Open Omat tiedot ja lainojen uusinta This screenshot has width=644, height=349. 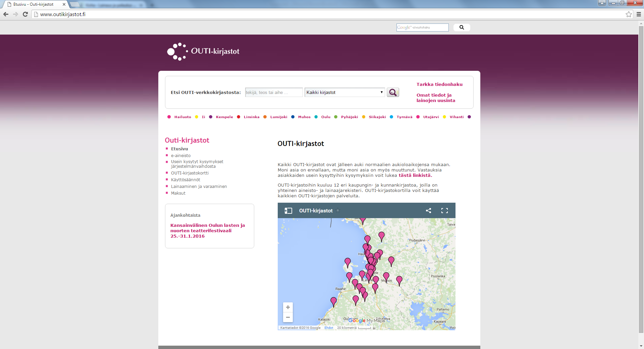point(436,98)
